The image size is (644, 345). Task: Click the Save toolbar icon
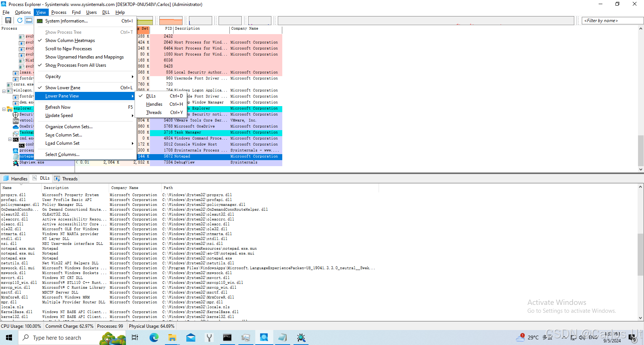8,20
